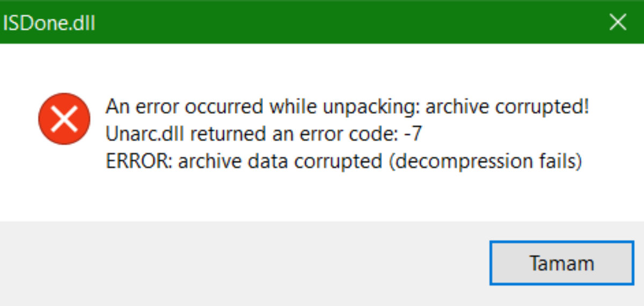This screenshot has height=306, width=644.
Task: Click the ISDone.dll title text
Action: 49,23
